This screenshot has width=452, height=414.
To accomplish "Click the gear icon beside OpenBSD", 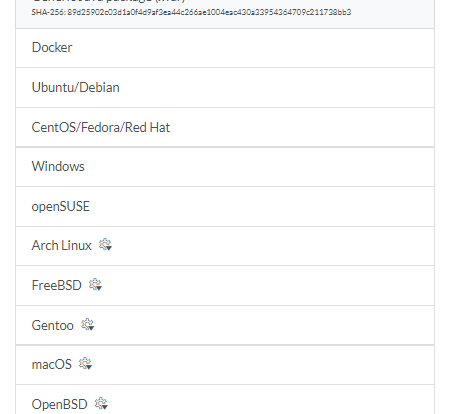I will pos(101,403).
